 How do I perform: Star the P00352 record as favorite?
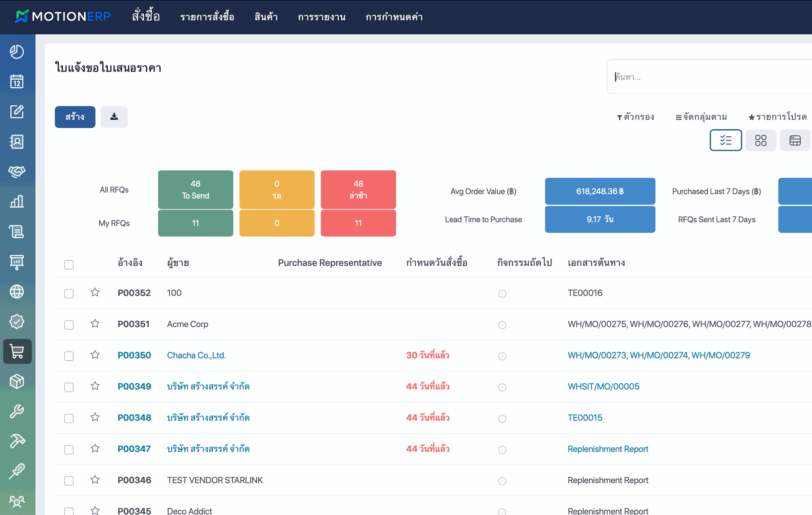95,292
